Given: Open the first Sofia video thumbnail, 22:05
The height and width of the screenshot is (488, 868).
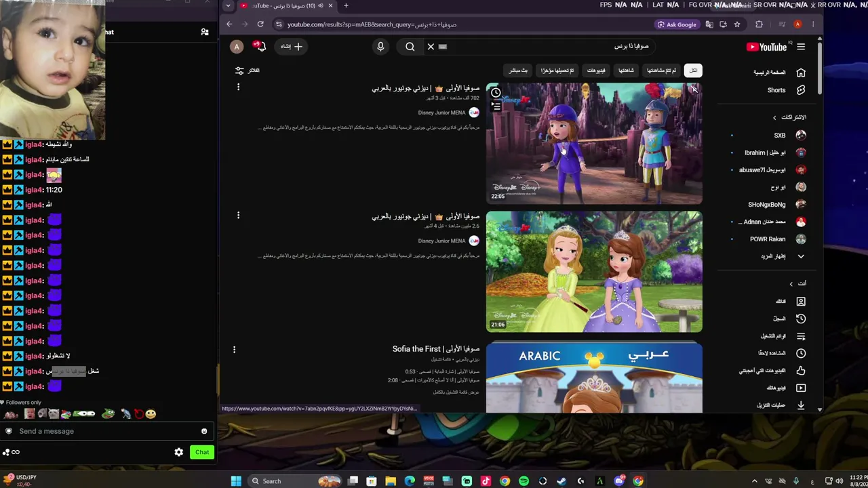Looking at the screenshot, I should (x=594, y=143).
